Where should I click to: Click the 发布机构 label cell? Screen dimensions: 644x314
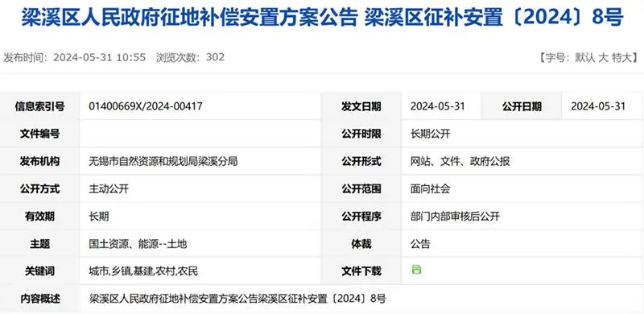39,161
